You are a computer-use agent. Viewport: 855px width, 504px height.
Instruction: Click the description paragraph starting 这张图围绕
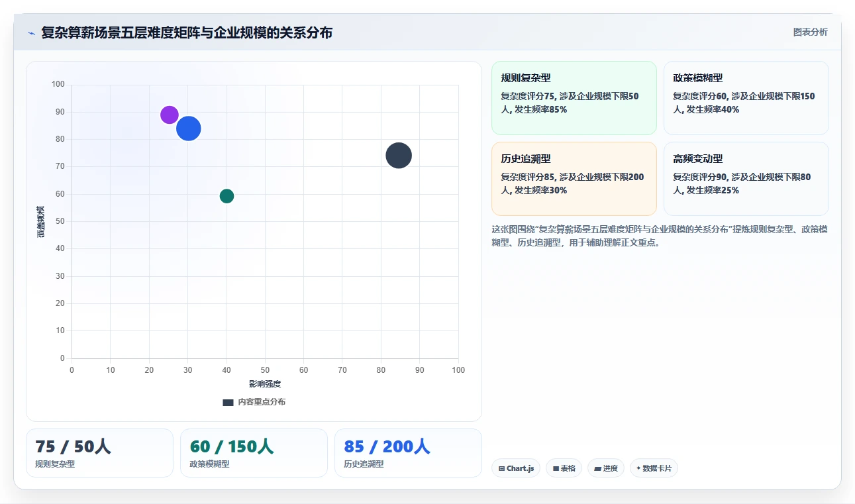click(660, 236)
